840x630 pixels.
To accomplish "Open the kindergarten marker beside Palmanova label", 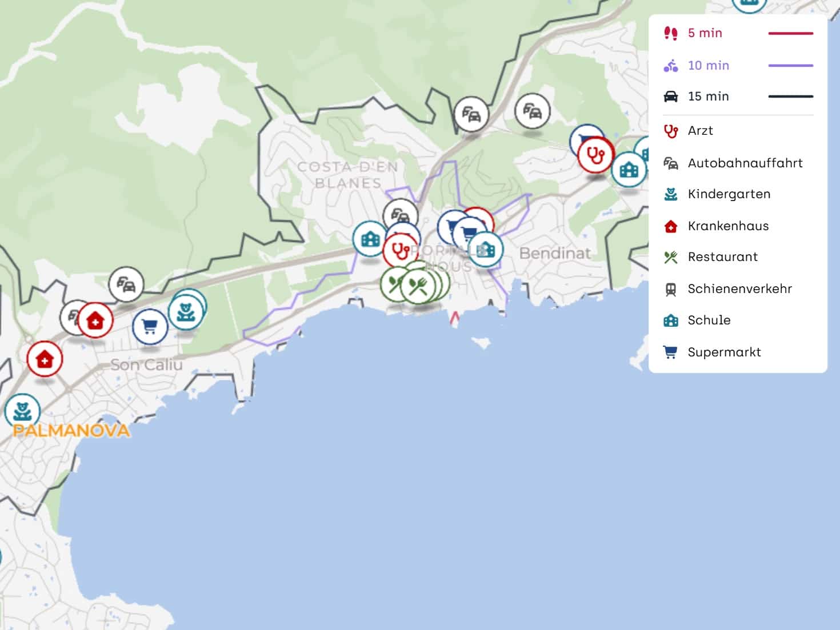I will [x=22, y=411].
